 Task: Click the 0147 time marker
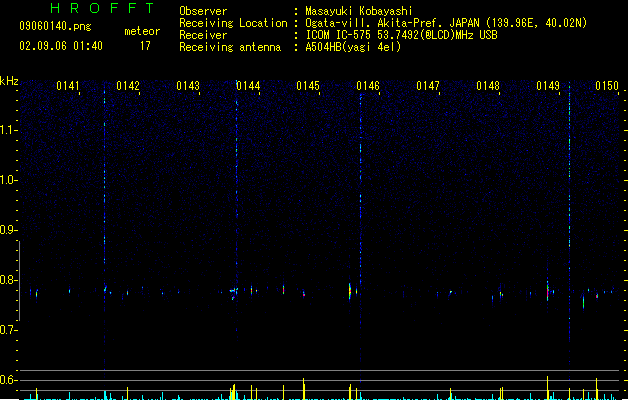pyautogui.click(x=428, y=86)
